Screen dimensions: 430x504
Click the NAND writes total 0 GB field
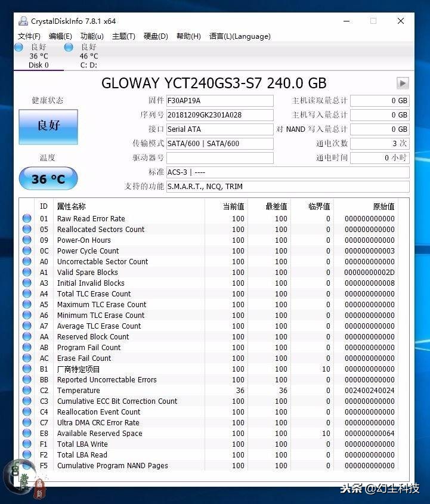coord(379,129)
